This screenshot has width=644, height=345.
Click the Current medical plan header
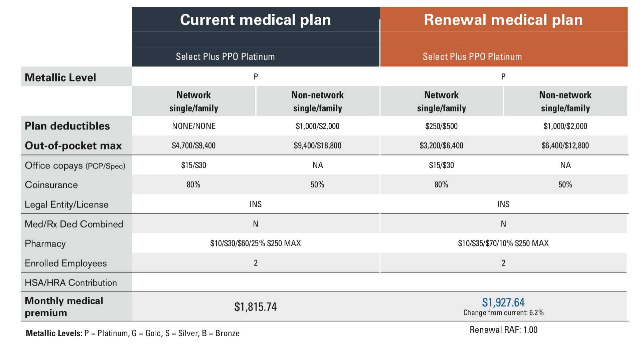point(256,20)
